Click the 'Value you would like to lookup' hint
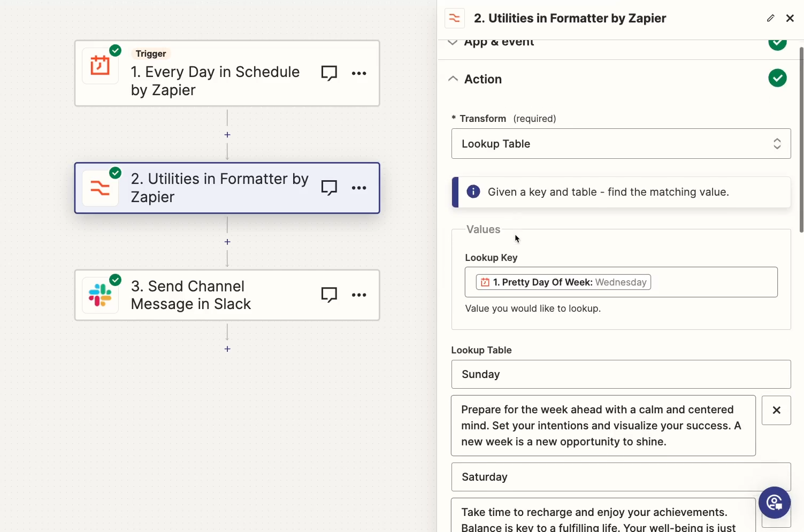 pyautogui.click(x=533, y=309)
